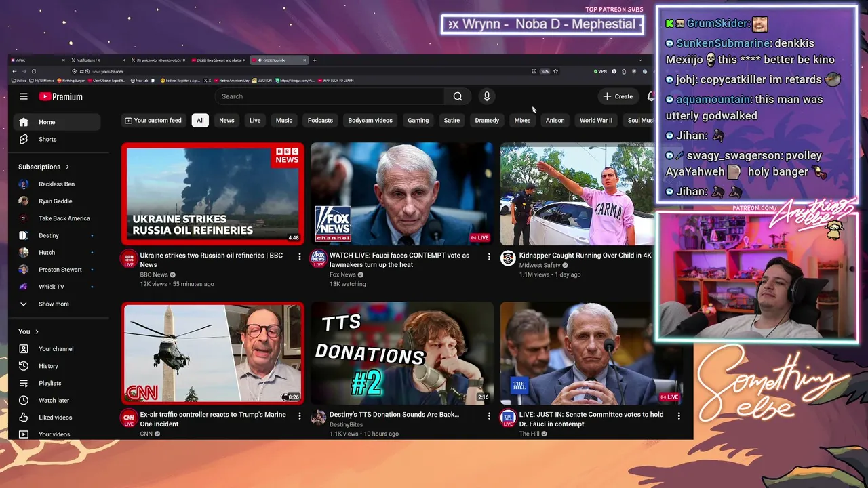Expand the Subscriptions section chevron
The height and width of the screenshot is (488, 868).
click(x=67, y=167)
